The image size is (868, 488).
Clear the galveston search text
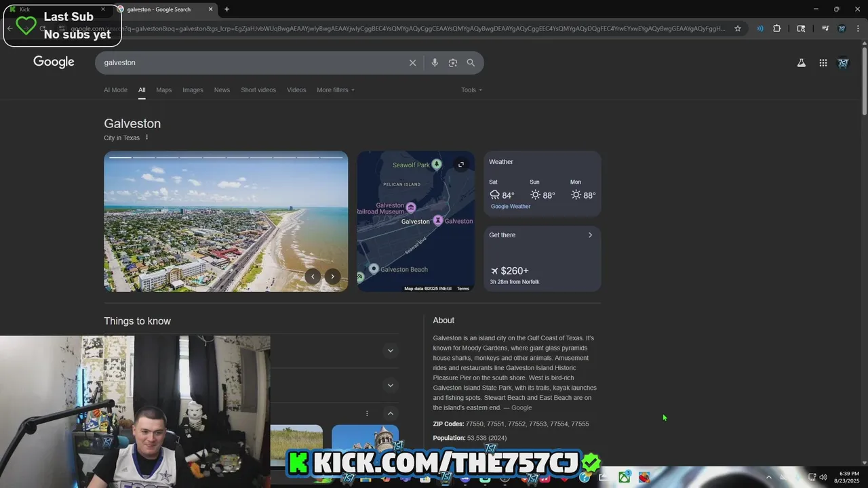[412, 62]
